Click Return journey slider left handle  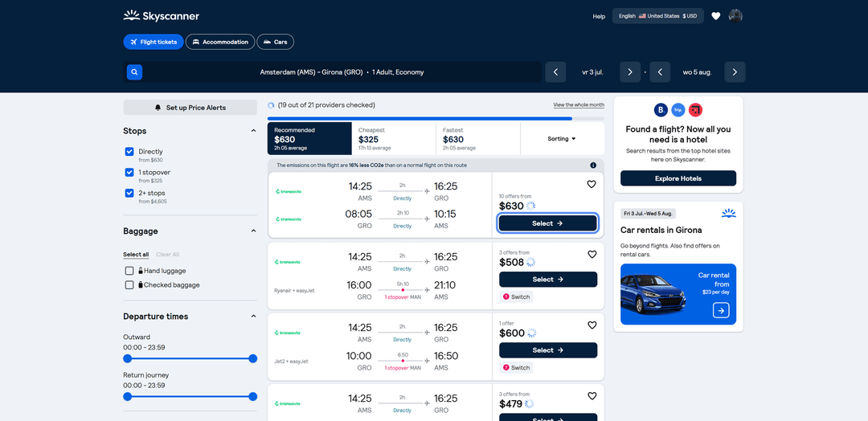point(127,396)
